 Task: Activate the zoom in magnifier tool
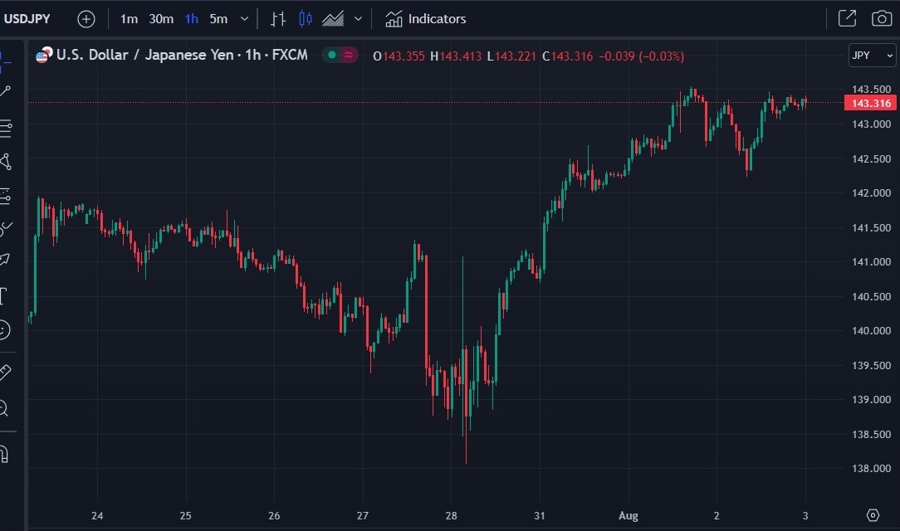[x=4, y=408]
